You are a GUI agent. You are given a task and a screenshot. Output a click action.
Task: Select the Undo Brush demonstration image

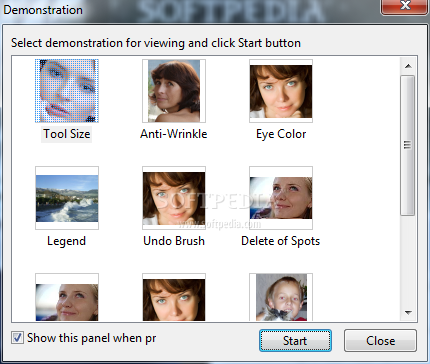(174, 198)
